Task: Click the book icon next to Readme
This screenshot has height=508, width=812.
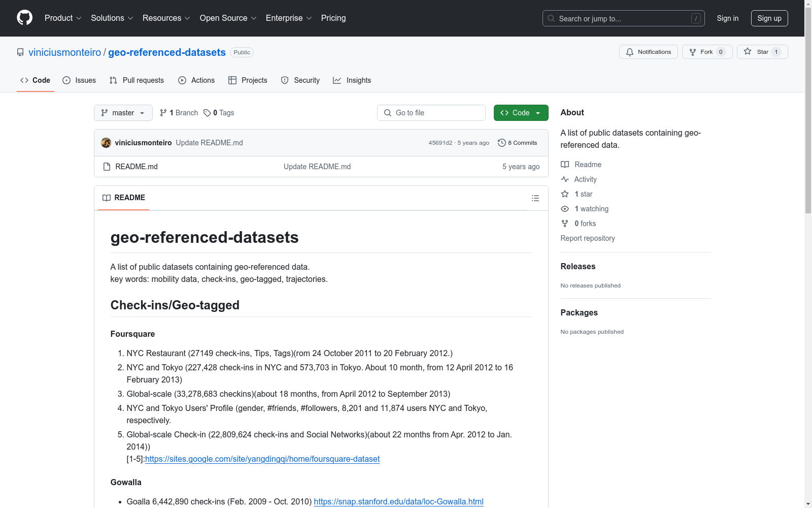Action: click(x=565, y=165)
